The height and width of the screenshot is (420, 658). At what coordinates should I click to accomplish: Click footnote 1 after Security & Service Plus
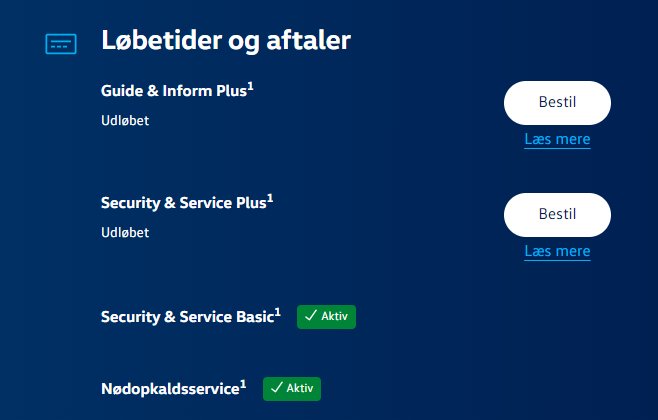click(x=270, y=198)
